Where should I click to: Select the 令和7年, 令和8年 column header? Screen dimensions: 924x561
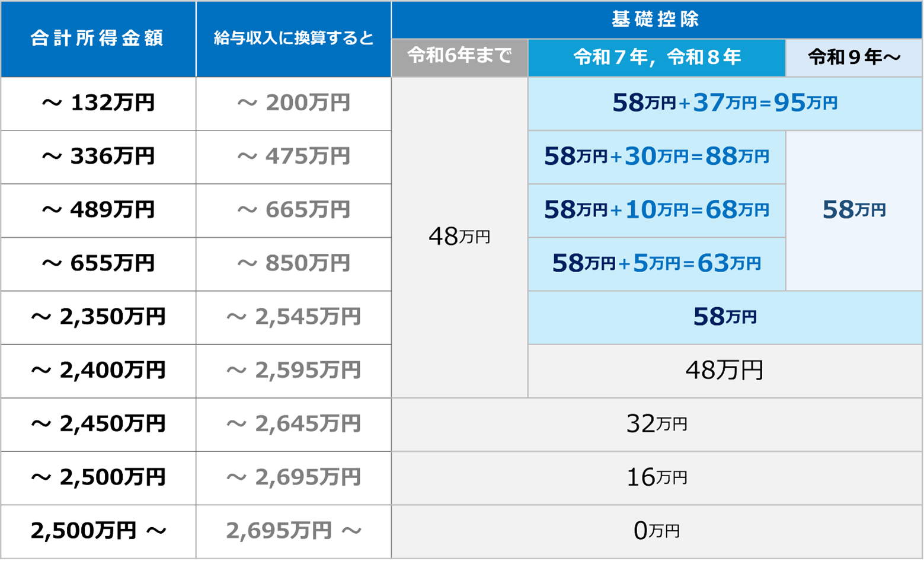[x=657, y=58]
